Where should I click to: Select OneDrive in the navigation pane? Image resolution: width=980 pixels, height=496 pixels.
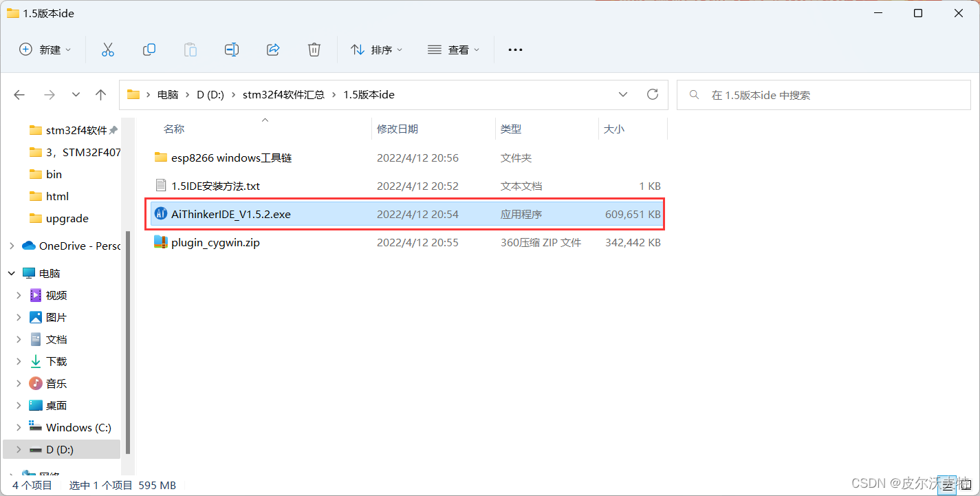coord(79,246)
